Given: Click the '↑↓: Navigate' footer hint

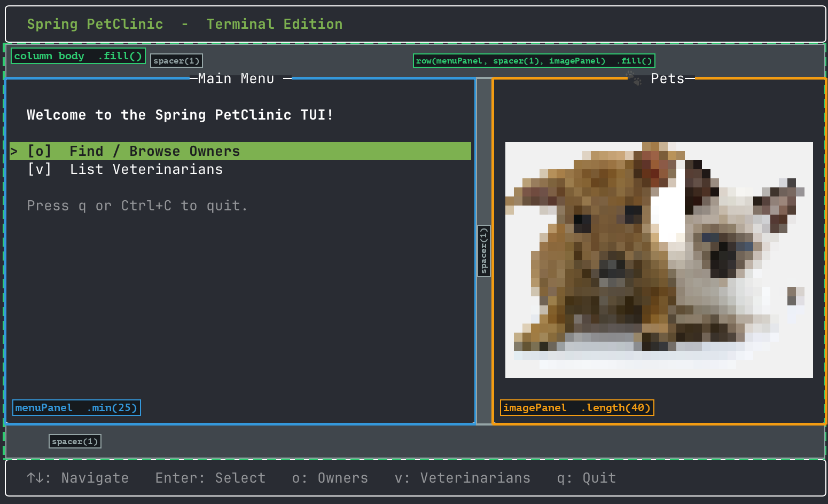Looking at the screenshot, I should coord(78,478).
